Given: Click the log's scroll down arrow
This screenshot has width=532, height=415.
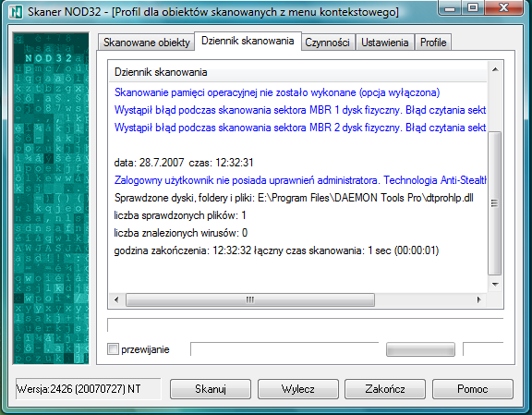Looking at the screenshot, I should pos(495,285).
